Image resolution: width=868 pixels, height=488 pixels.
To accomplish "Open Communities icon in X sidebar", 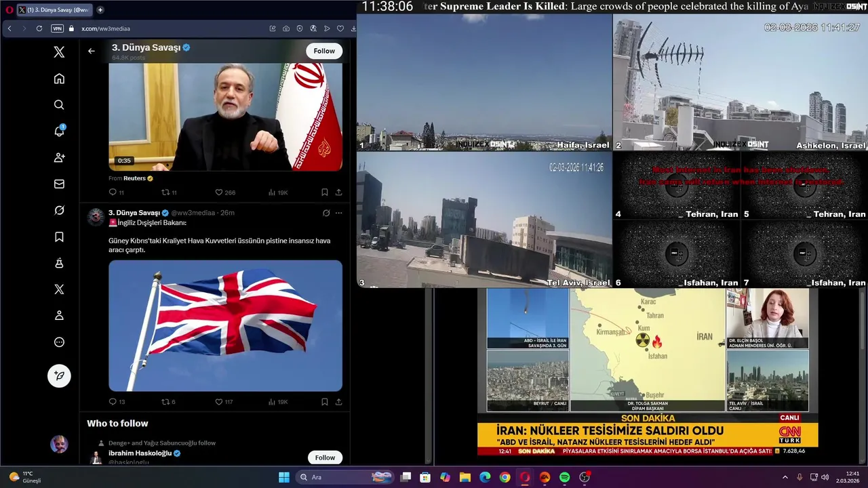I will tap(59, 263).
